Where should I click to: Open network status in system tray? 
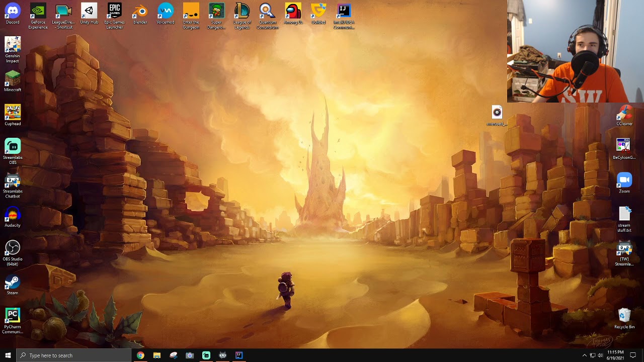[593, 355]
